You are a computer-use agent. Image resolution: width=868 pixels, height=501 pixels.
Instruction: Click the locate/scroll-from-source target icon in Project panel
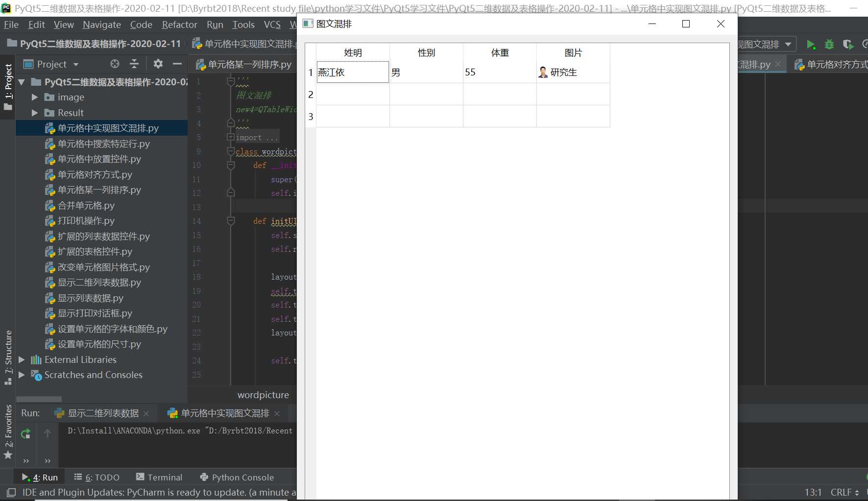coord(115,64)
